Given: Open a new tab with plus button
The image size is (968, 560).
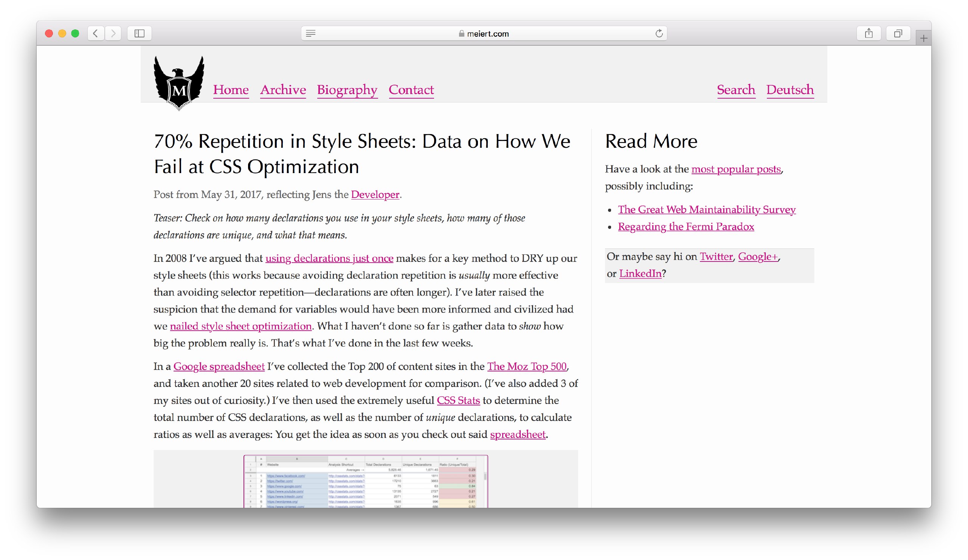Looking at the screenshot, I should coord(924,38).
